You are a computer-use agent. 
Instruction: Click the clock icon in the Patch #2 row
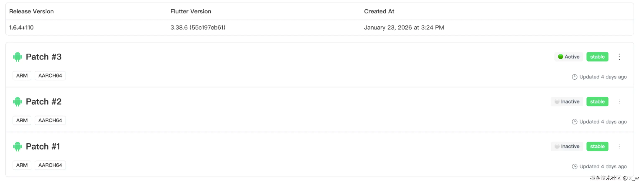coord(574,122)
